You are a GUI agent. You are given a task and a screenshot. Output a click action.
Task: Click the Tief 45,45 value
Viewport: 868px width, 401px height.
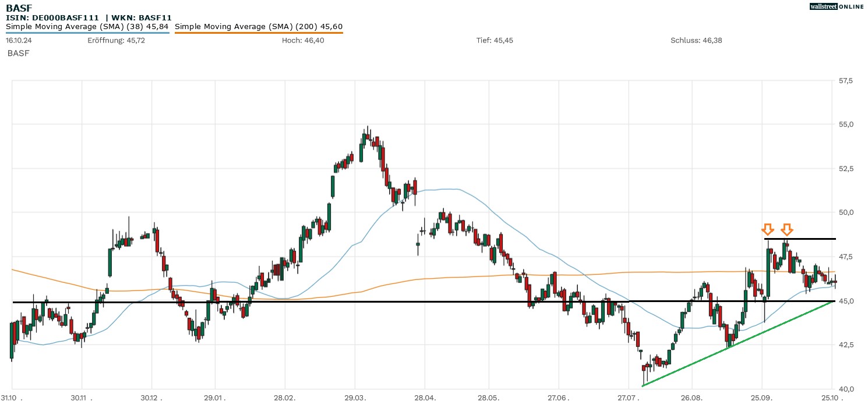pyautogui.click(x=495, y=41)
